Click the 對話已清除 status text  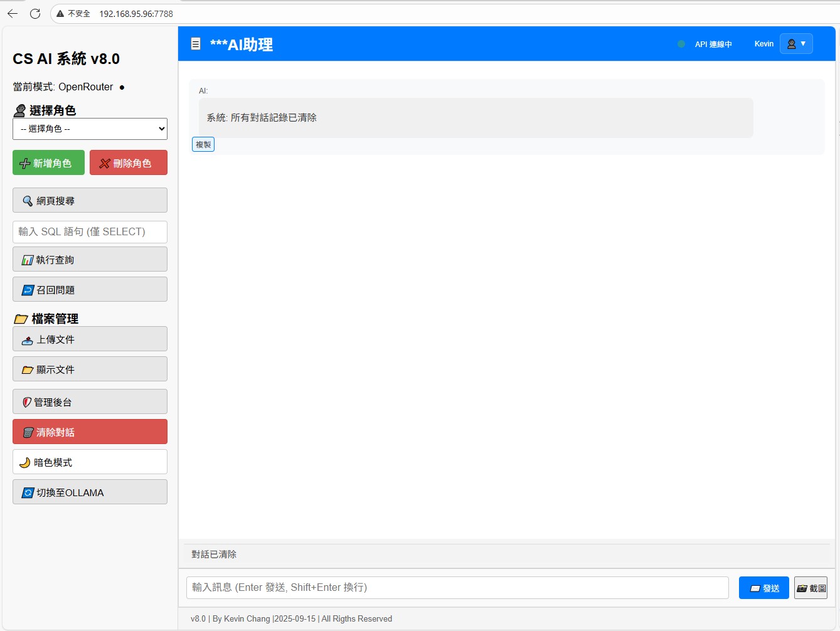(x=214, y=554)
